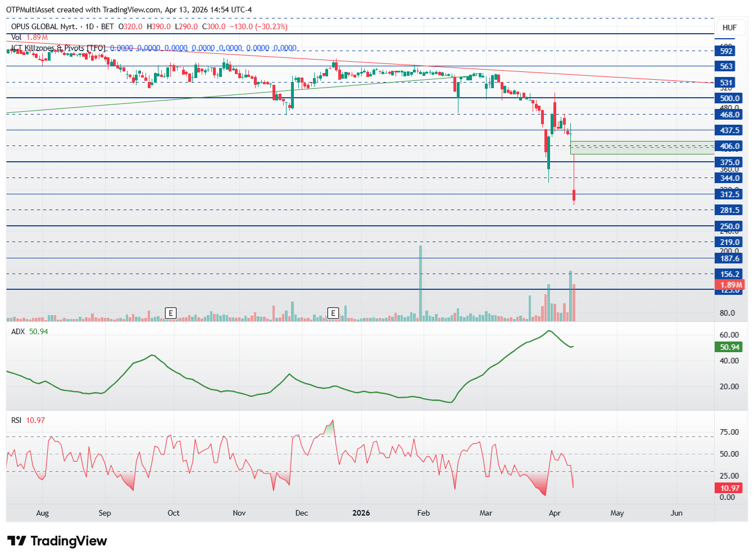754x560 pixels.
Task: Click the earnings E marker near October
Action: [171, 313]
